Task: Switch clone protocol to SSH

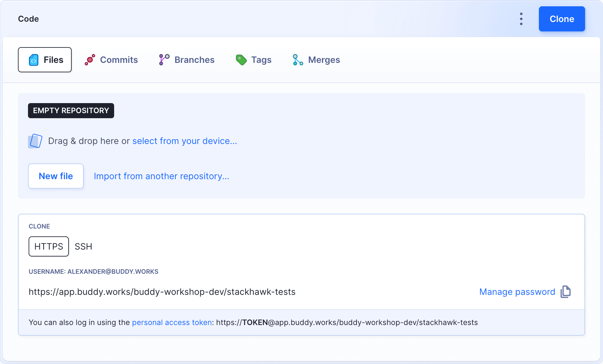Action: click(83, 246)
